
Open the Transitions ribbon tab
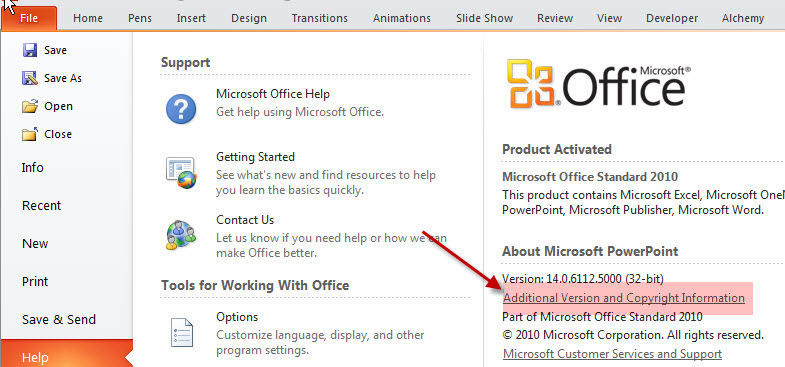pos(319,19)
